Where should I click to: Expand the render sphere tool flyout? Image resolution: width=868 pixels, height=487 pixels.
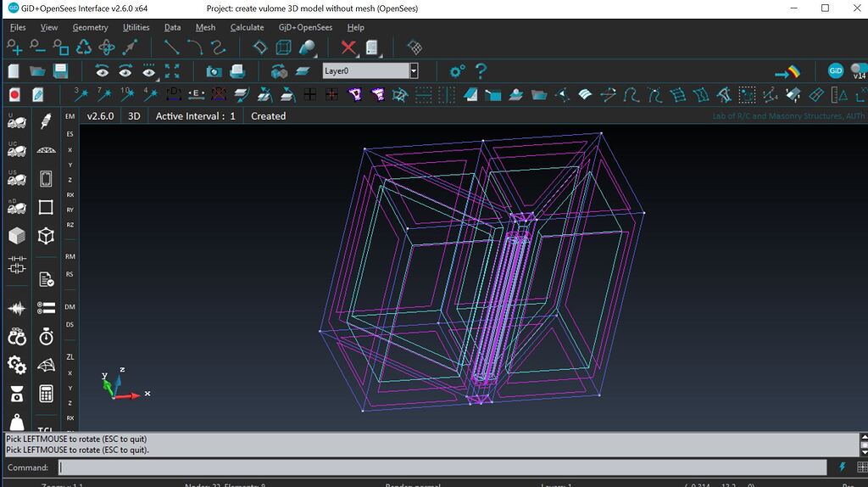click(x=309, y=48)
